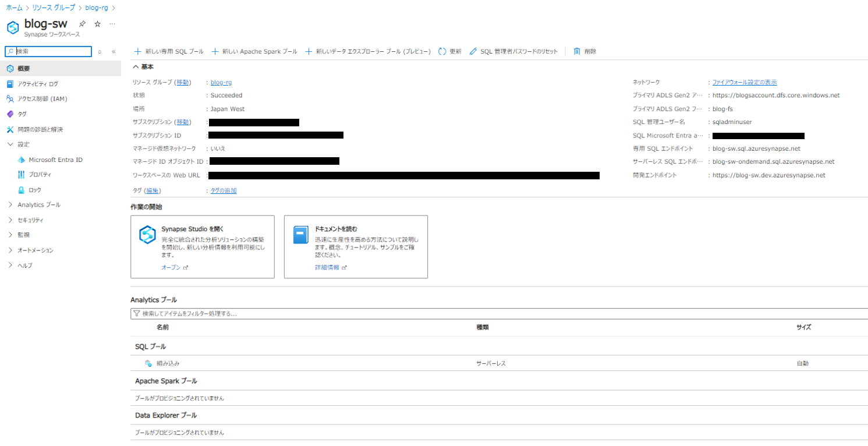The height and width of the screenshot is (446, 868).
Task: Click the external link icon beside 詳細情報
Action: pos(344,268)
